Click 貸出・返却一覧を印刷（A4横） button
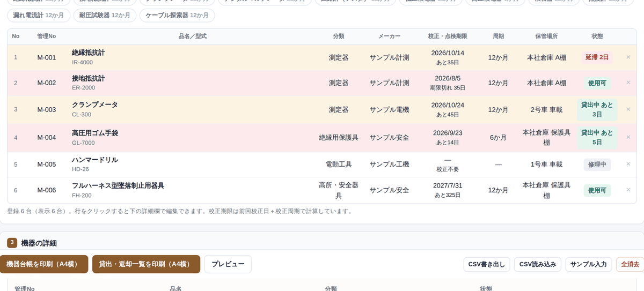Viewport: 644px width, 291px height. coord(146,264)
